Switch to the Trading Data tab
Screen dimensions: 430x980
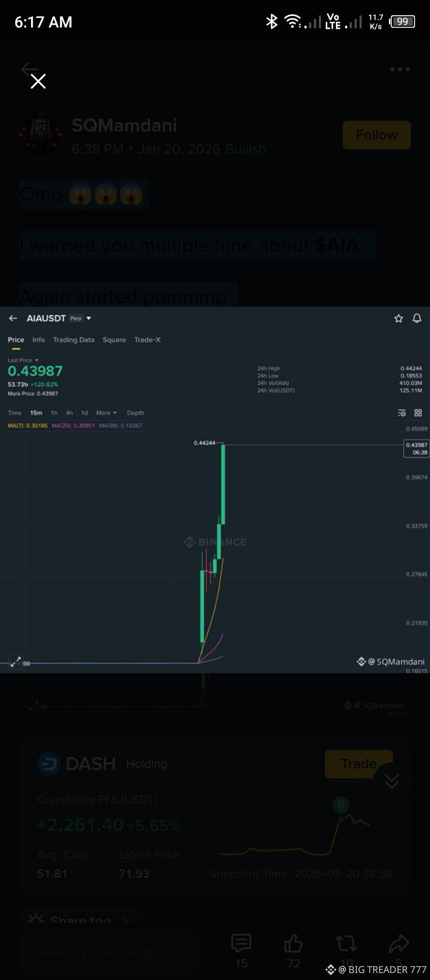click(x=74, y=340)
